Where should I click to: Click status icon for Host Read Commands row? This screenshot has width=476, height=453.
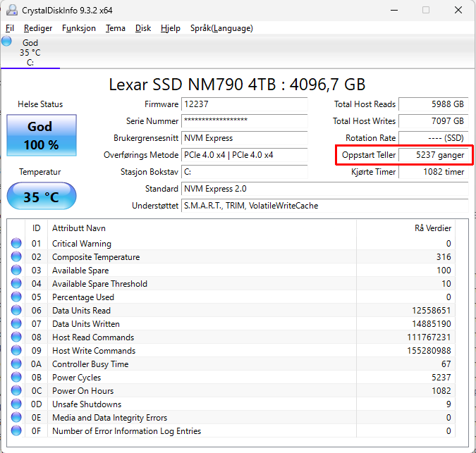16,337
